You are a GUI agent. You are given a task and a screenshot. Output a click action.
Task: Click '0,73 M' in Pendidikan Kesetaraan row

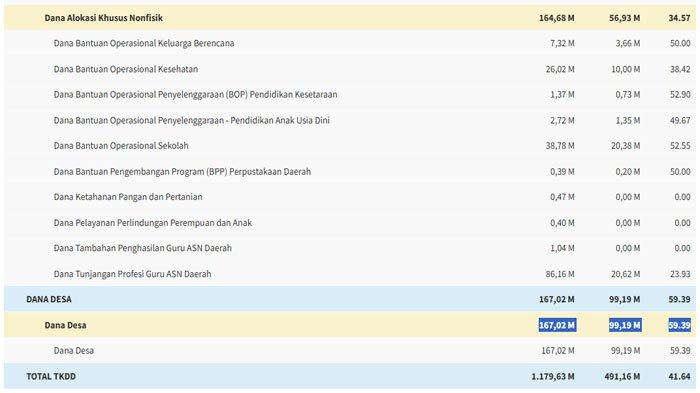point(628,95)
